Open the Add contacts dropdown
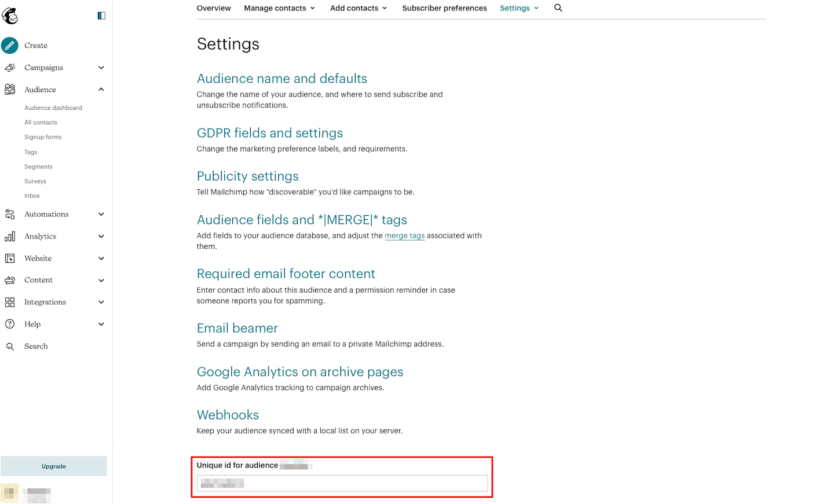 pos(359,8)
